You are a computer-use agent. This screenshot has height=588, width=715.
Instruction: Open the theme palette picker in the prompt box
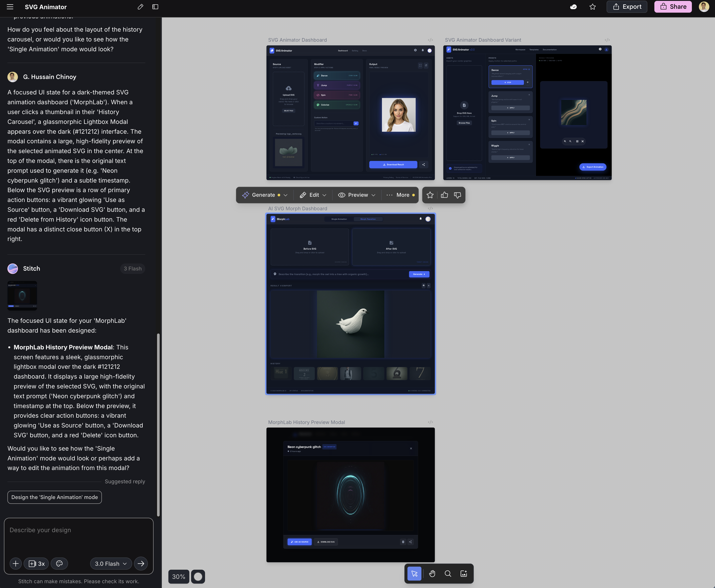[x=60, y=563]
